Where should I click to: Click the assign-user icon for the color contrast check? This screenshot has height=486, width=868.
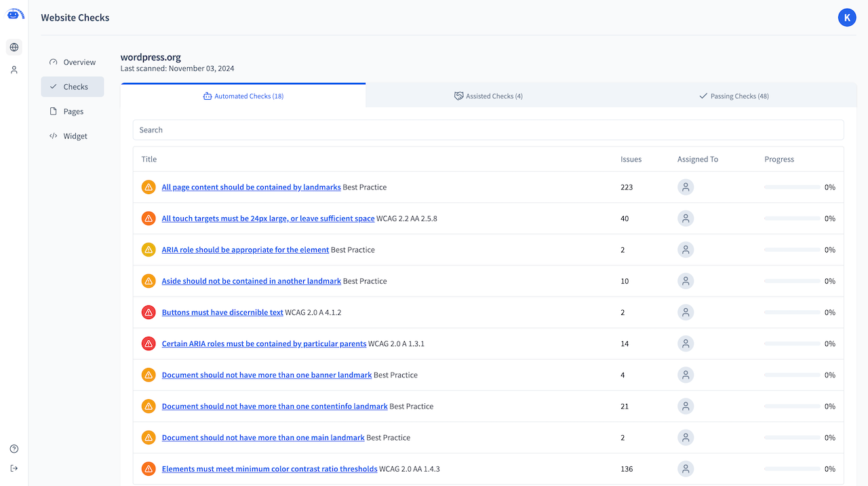pos(685,468)
